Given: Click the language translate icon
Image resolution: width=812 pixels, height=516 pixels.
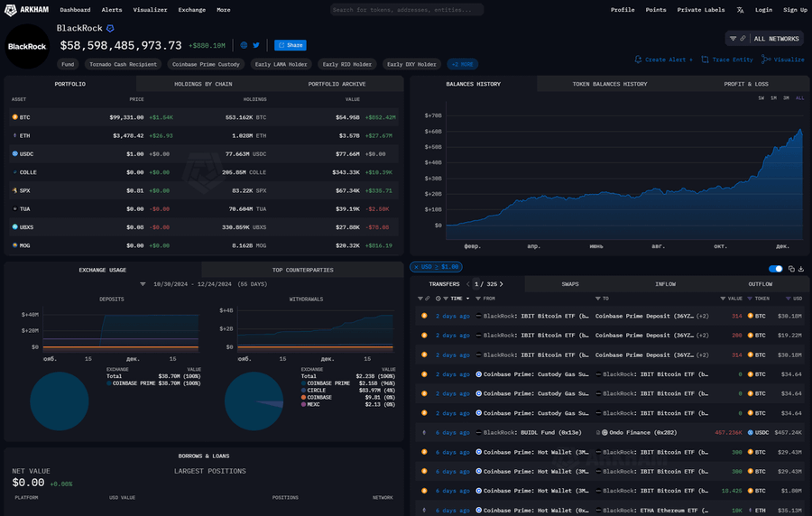Looking at the screenshot, I should coord(740,10).
